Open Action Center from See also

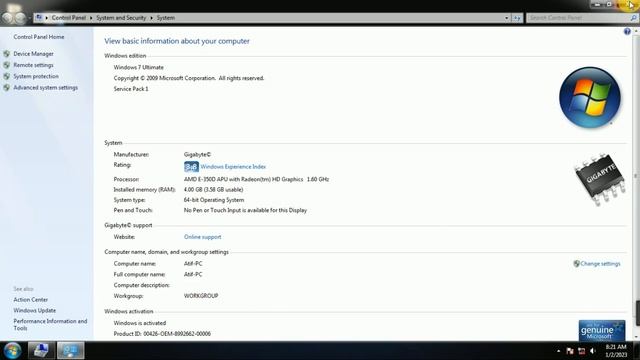pyautogui.click(x=31, y=300)
